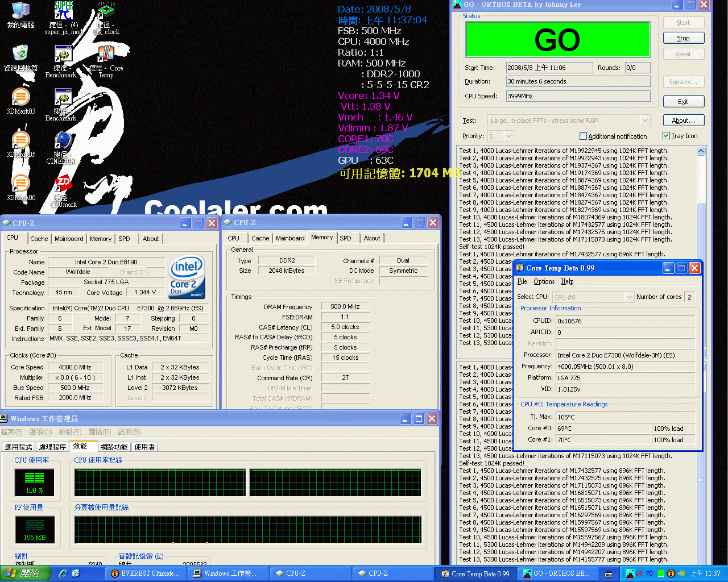The height and width of the screenshot is (582, 728).
Task: Open the 開始 Start button
Action: click(26, 573)
